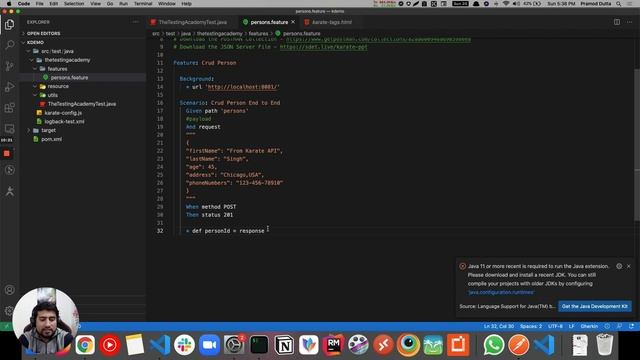
Task: Change language mode from Gherkin
Action: click(589, 327)
